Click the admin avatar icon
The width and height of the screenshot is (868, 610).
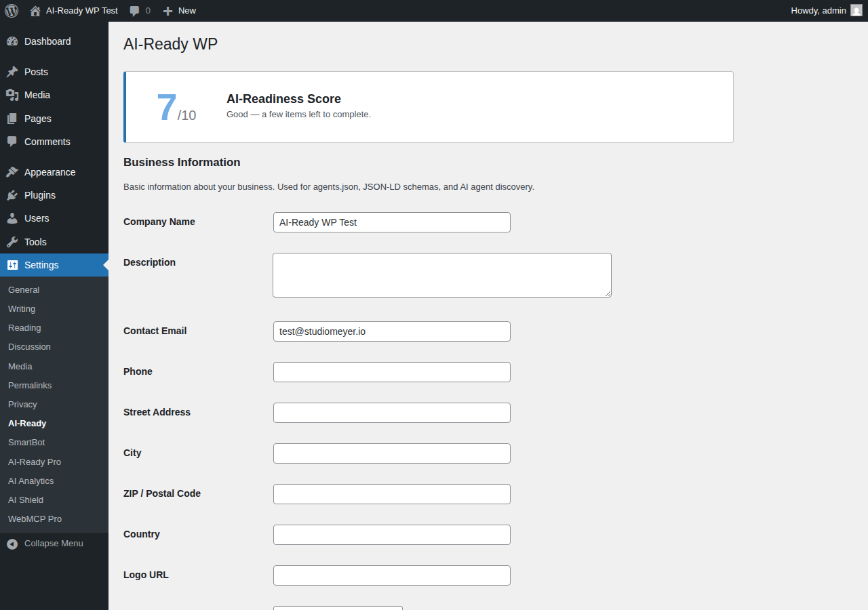[856, 11]
